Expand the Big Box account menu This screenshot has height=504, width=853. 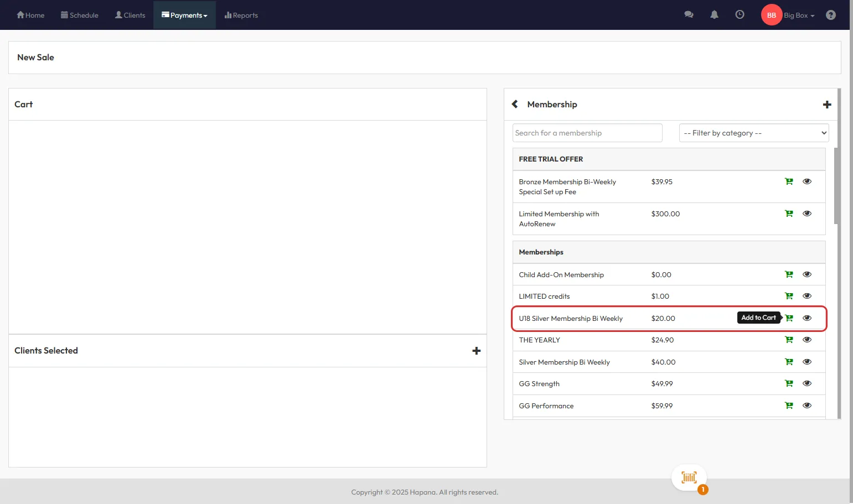point(799,15)
